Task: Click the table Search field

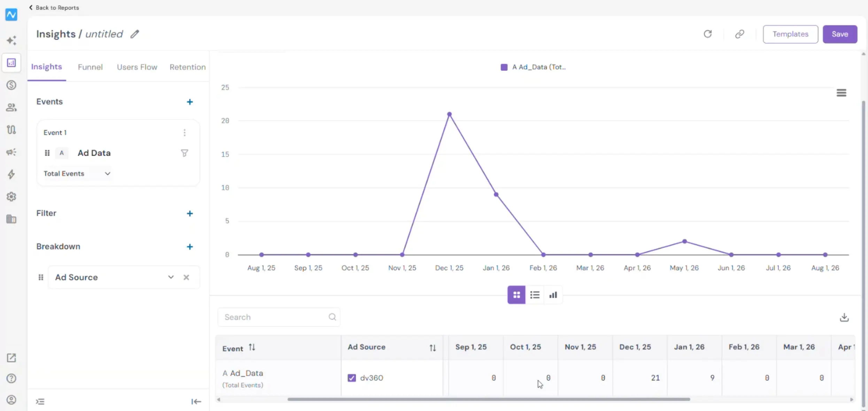Action: [279, 317]
